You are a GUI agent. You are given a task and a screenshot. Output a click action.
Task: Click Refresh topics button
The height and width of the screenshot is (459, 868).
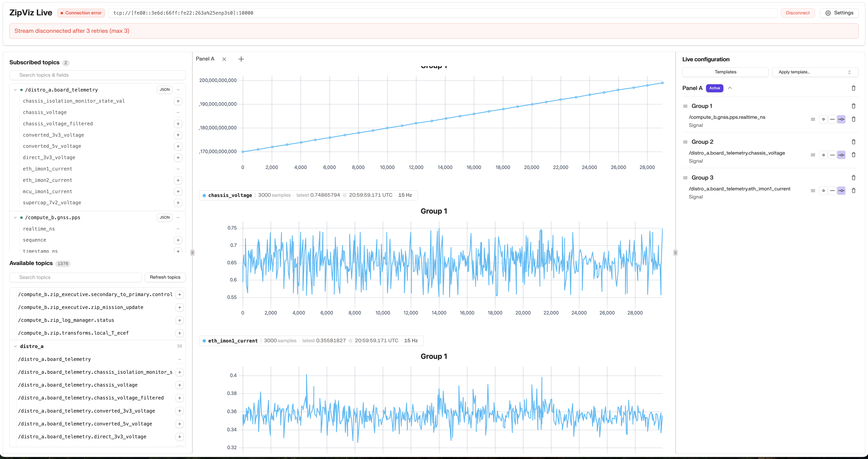pyautogui.click(x=165, y=277)
